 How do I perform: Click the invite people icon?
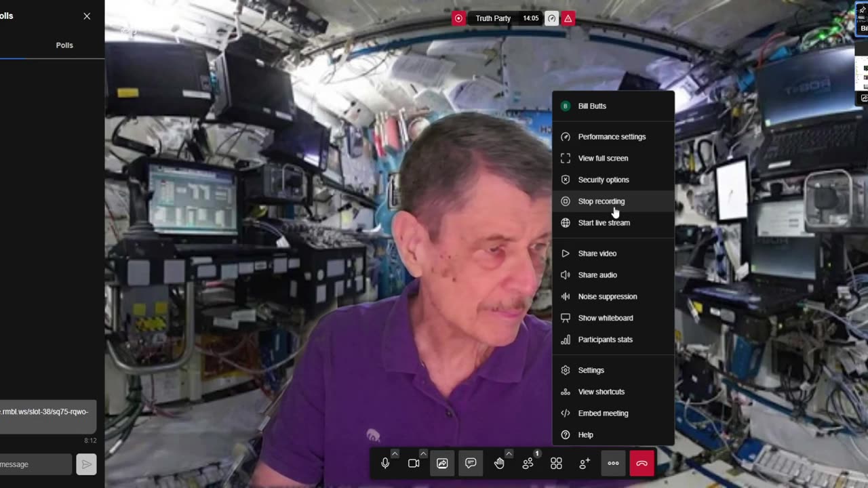pos(585,464)
